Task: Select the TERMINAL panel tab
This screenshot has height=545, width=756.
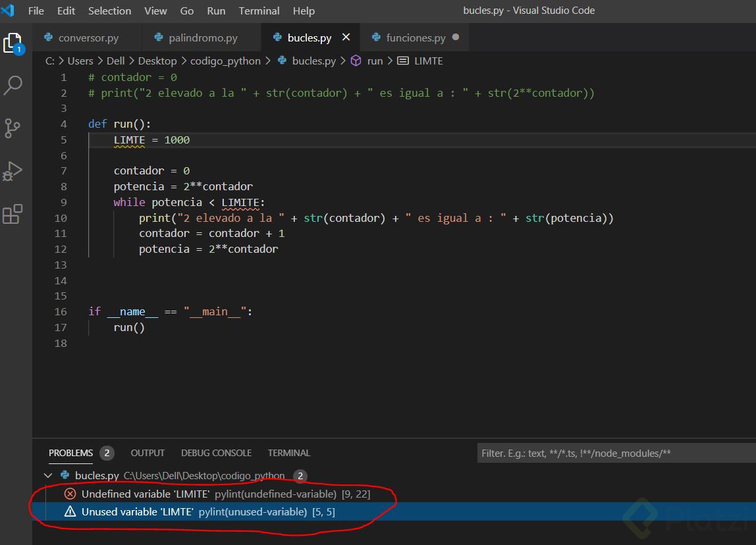Action: (289, 453)
